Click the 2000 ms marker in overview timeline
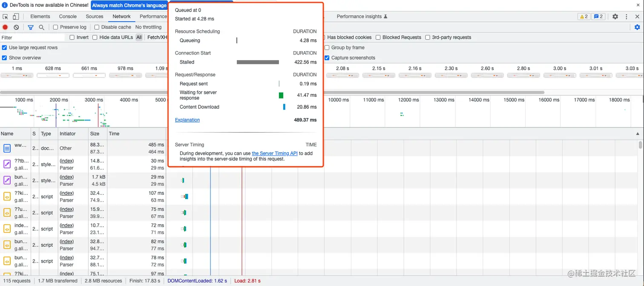This screenshot has width=644, height=286. 59,100
